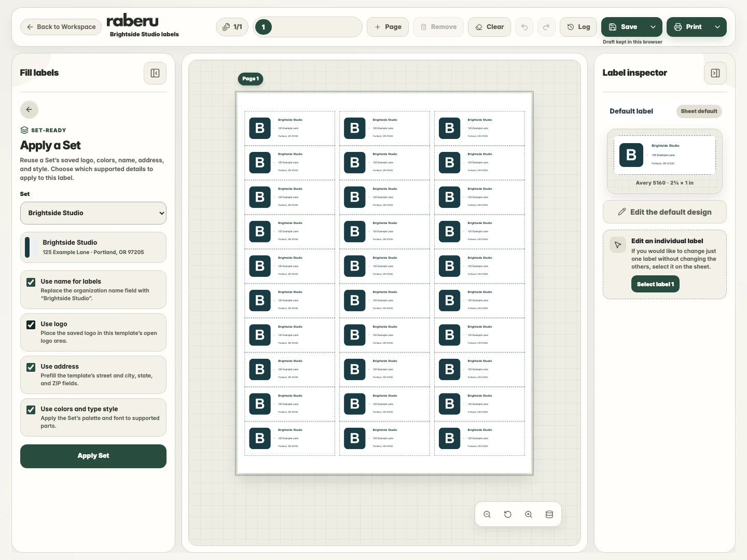Click 'Brightside Studio labels' title

click(x=144, y=34)
